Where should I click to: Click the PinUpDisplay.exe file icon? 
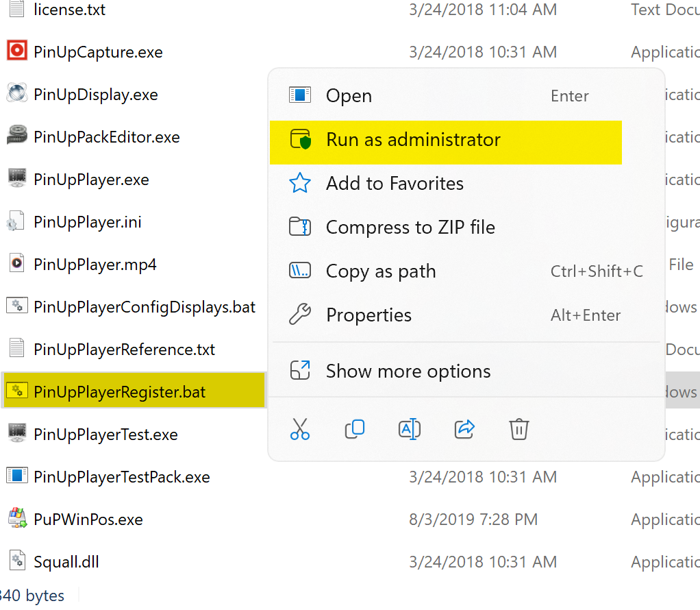tap(16, 94)
